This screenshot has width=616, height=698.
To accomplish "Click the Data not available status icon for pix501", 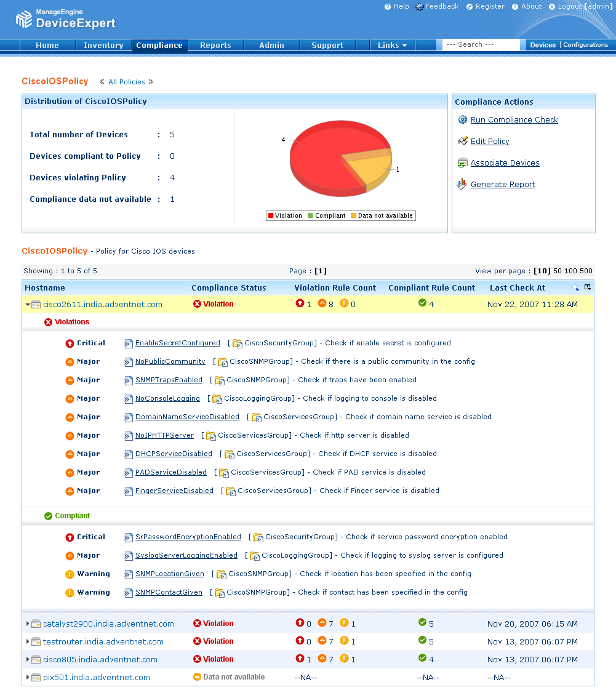I will [197, 677].
